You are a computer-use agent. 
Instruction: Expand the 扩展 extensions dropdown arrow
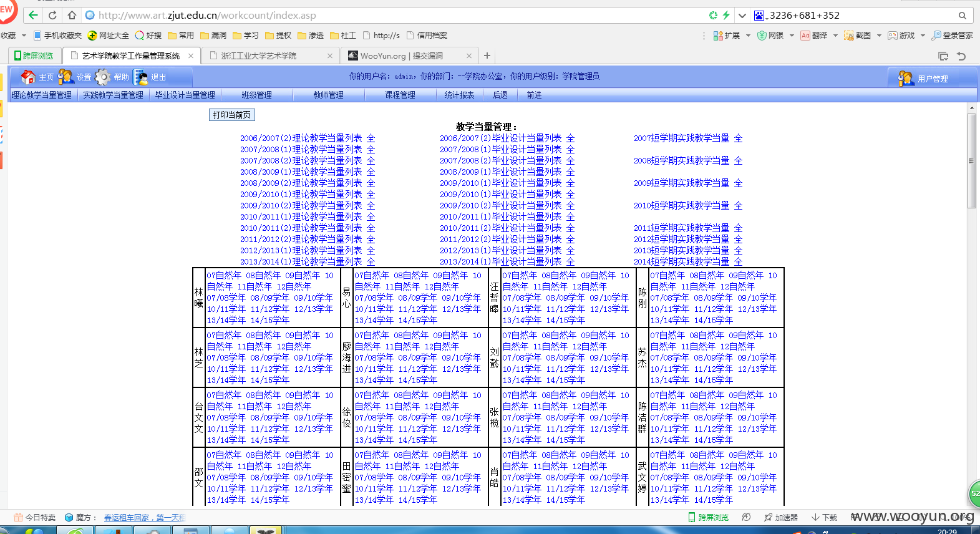coord(748,36)
